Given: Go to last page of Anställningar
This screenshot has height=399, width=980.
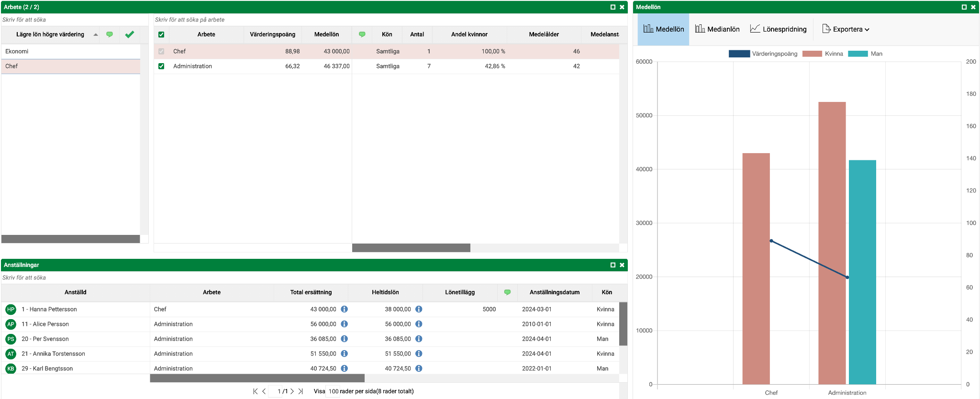Looking at the screenshot, I should click(x=301, y=391).
